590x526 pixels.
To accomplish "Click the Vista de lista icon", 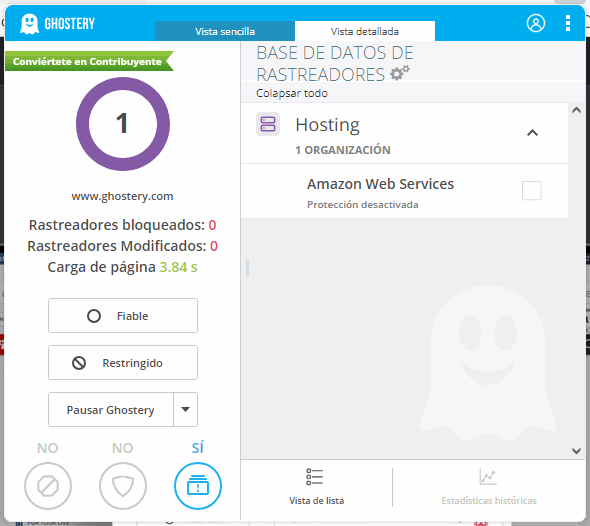I will click(314, 477).
